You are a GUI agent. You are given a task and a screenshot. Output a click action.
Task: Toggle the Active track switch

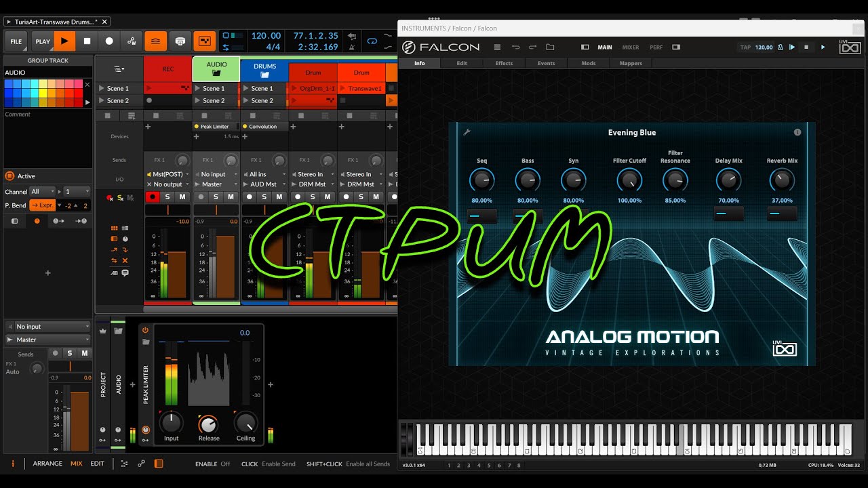(9, 176)
